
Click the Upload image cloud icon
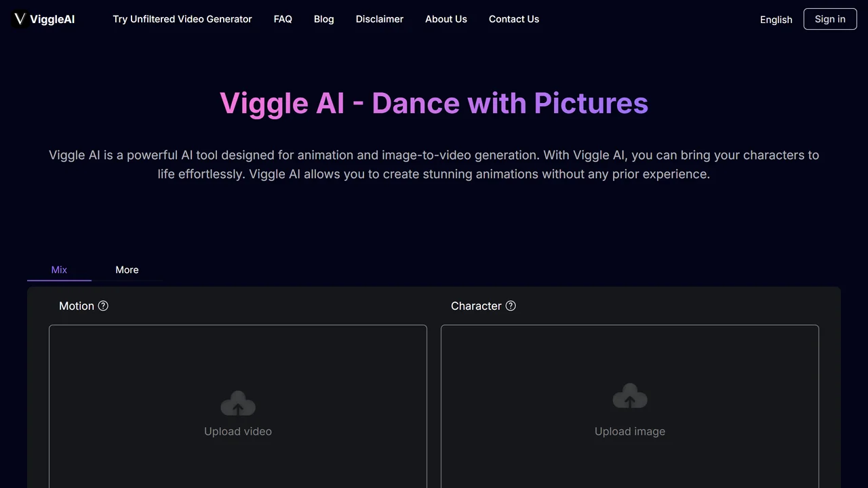(630, 396)
